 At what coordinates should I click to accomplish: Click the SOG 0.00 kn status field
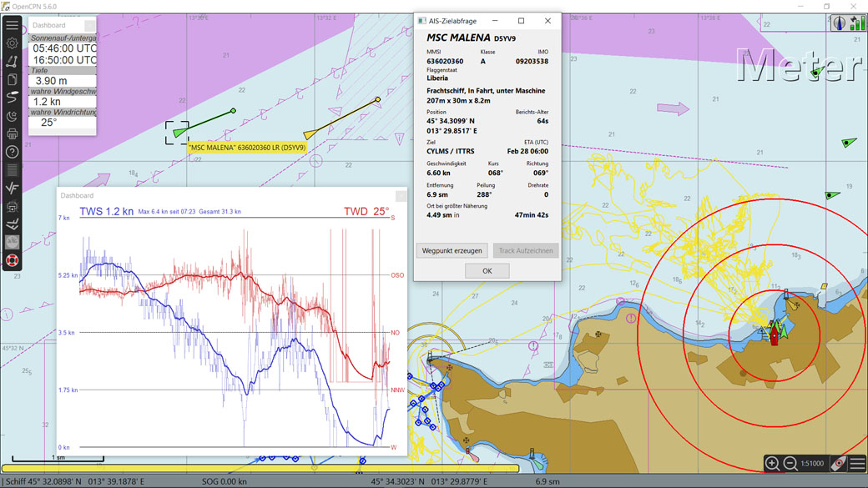click(x=225, y=481)
